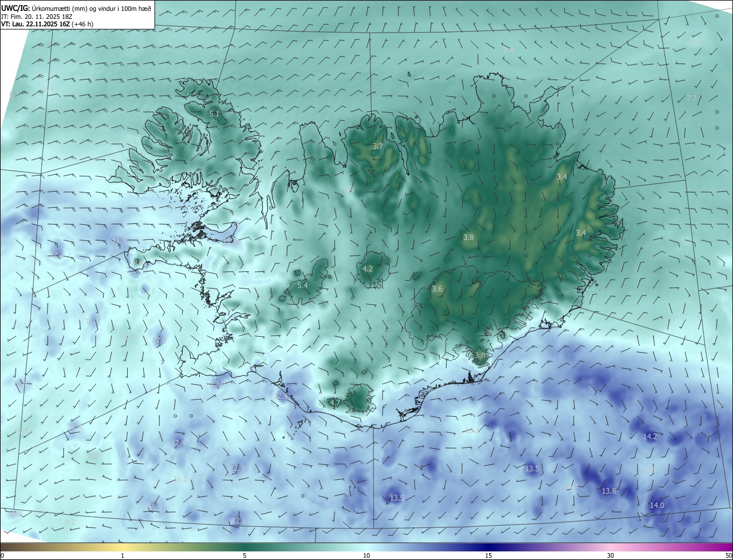733x560 pixels.
Task: Click the 5.1 value over the Westfjords
Action: (x=214, y=114)
